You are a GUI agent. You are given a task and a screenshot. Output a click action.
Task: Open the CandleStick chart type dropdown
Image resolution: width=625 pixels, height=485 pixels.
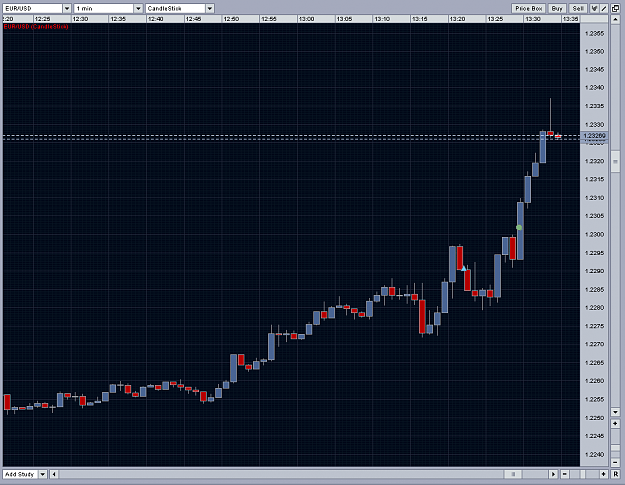pyautogui.click(x=210, y=8)
